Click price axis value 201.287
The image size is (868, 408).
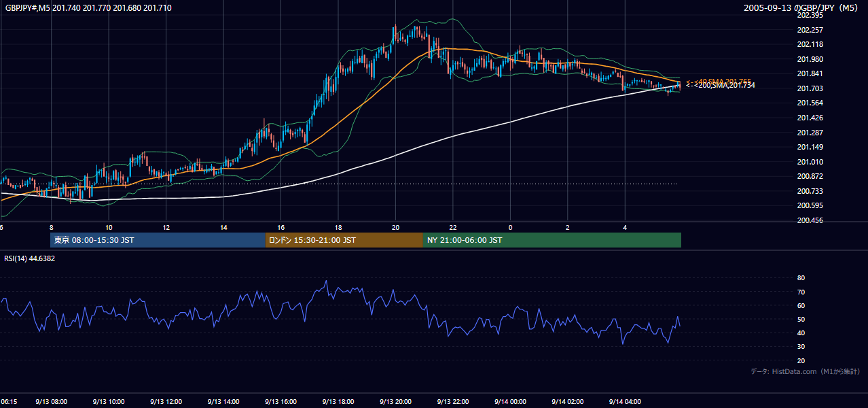coord(810,133)
